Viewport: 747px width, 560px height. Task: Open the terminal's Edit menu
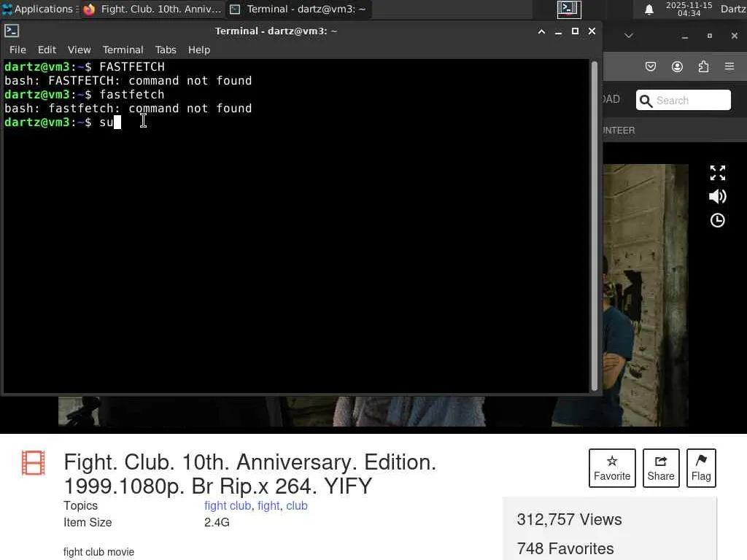[47, 50]
